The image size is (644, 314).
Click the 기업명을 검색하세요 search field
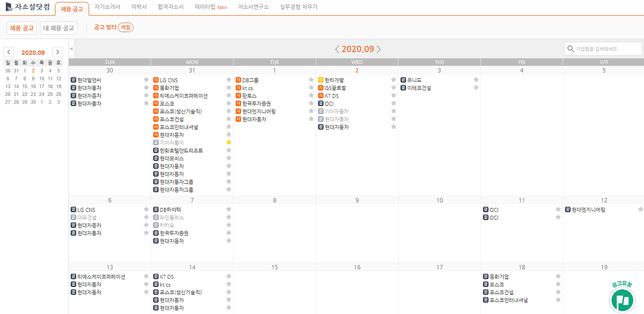click(603, 49)
